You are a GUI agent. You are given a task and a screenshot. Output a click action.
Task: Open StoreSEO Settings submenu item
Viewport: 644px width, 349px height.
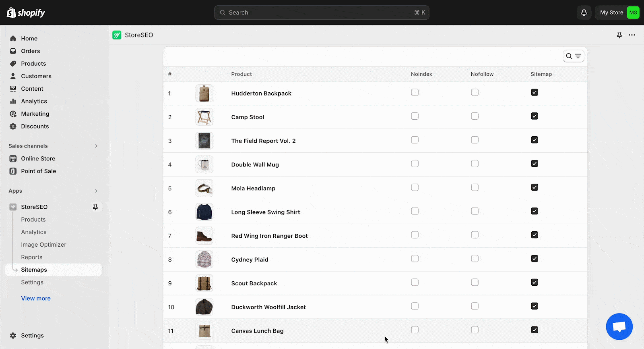click(x=32, y=282)
